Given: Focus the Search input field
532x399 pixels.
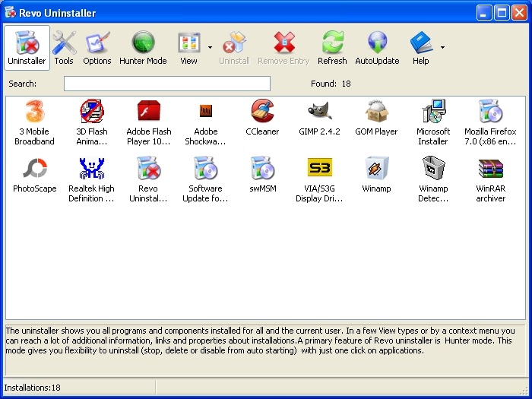Looking at the screenshot, I should click(167, 84).
